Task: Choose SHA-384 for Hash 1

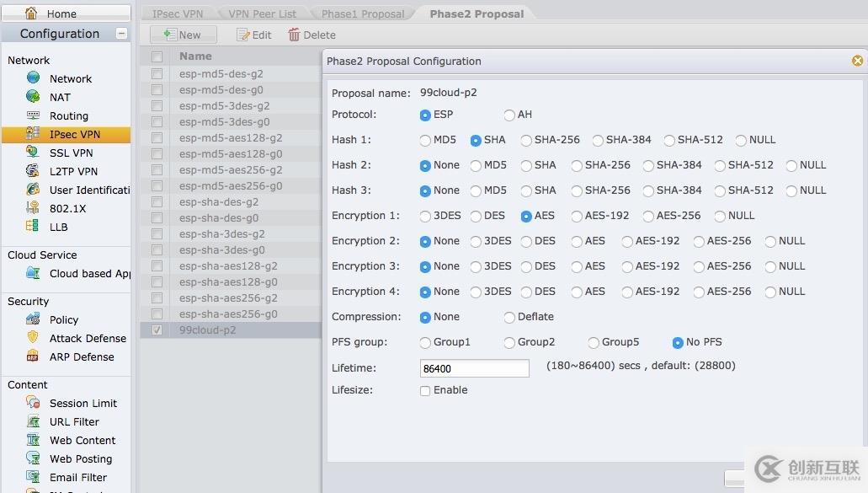Action: point(598,140)
